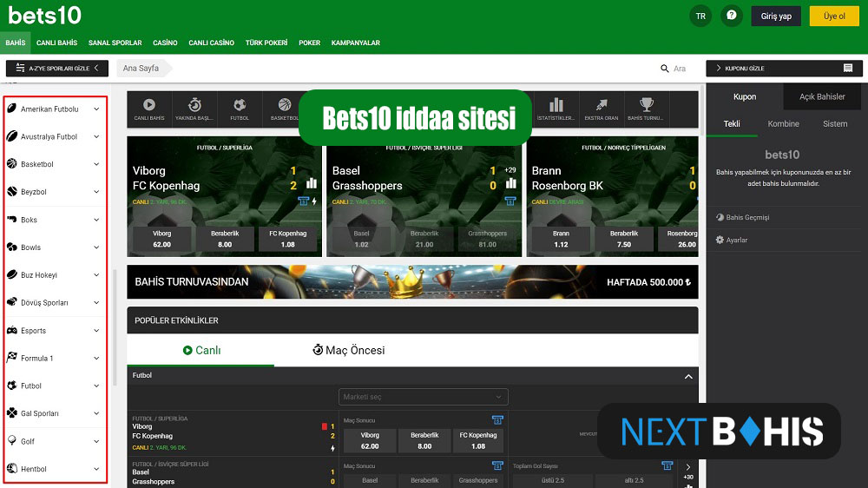Open statistics icon on Viborg match card
The height and width of the screenshot is (488, 868).
312,183
